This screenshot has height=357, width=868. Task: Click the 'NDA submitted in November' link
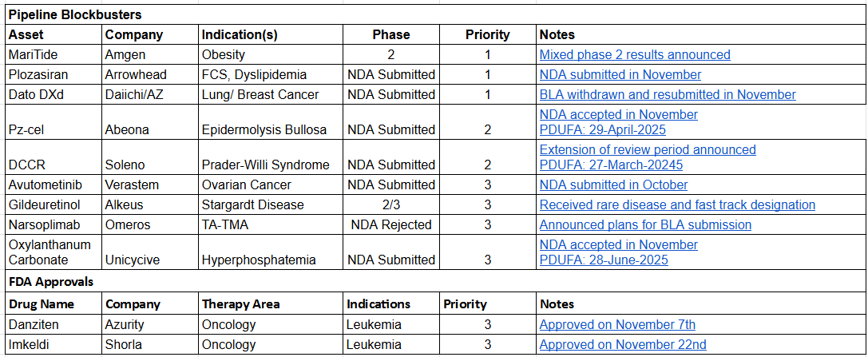click(620, 75)
